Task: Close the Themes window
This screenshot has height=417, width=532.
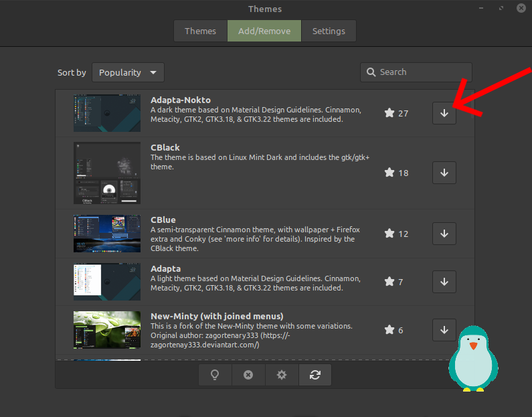Action: pyautogui.click(x=521, y=8)
